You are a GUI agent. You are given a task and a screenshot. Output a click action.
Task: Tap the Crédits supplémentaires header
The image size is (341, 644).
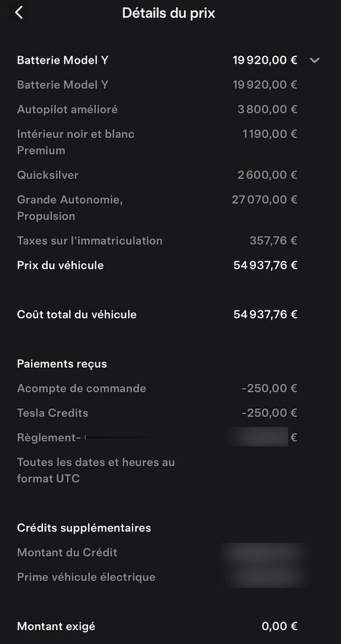84,528
